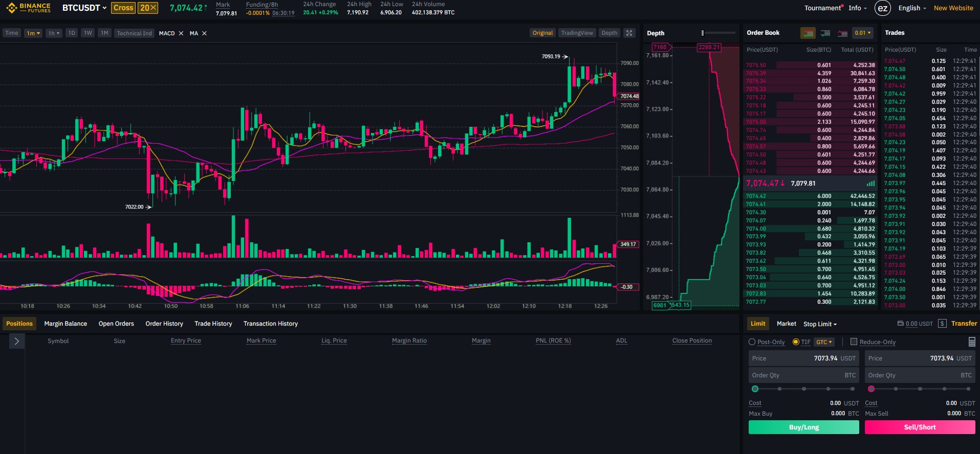Click the buy quantity slider green handle
980x454 pixels.
tap(755, 389)
